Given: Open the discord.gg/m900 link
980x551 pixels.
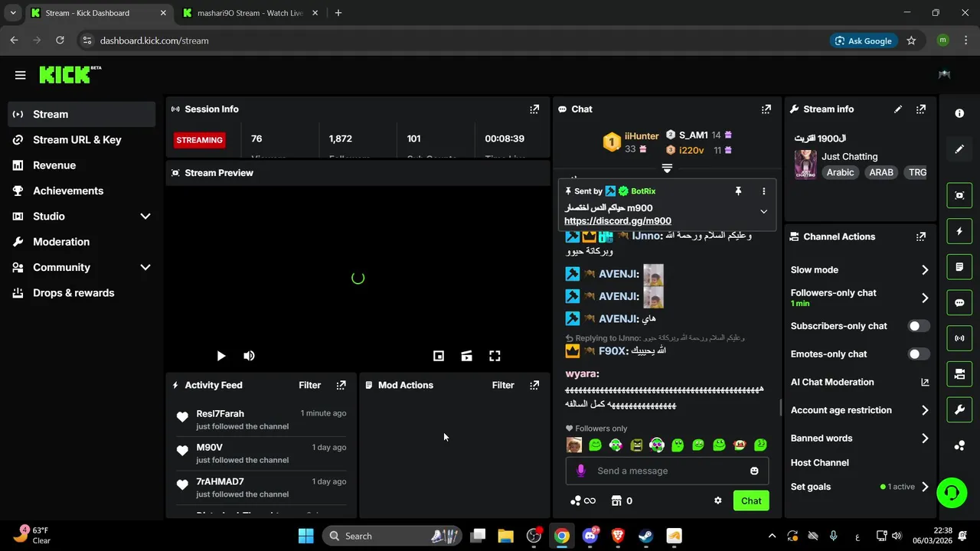Looking at the screenshot, I should point(618,221).
